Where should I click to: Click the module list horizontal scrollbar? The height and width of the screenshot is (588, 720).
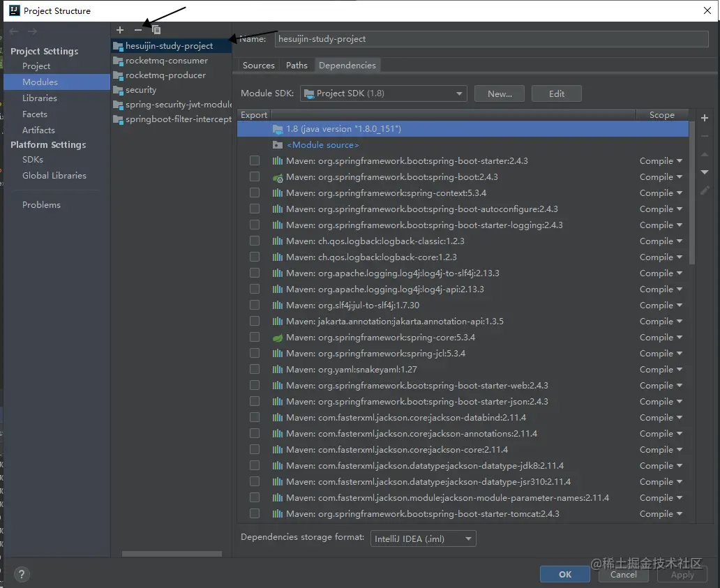click(172, 554)
